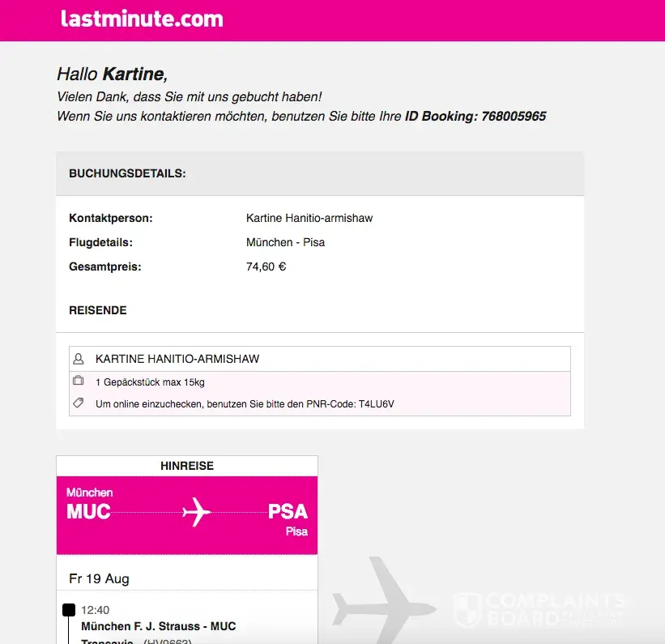
Task: Click the MUC departure airport code
Action: click(88, 512)
